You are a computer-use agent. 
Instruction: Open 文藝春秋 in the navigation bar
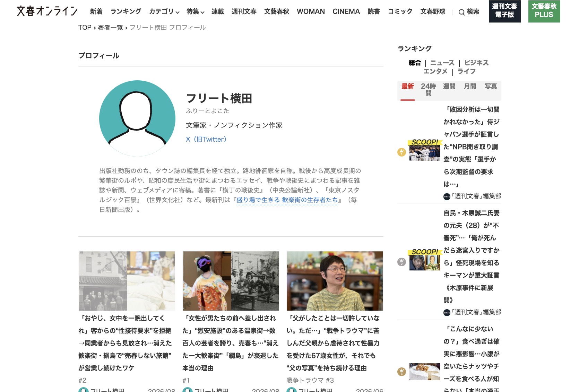click(277, 11)
